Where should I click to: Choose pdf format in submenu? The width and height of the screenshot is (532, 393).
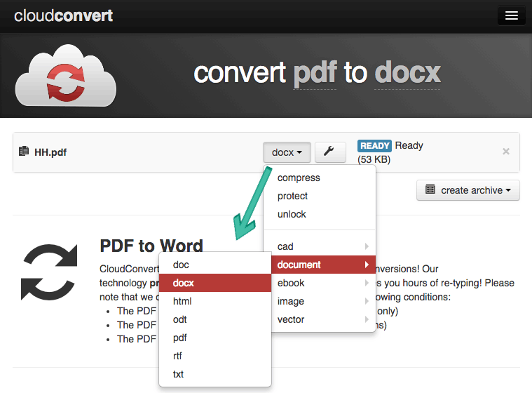point(215,338)
